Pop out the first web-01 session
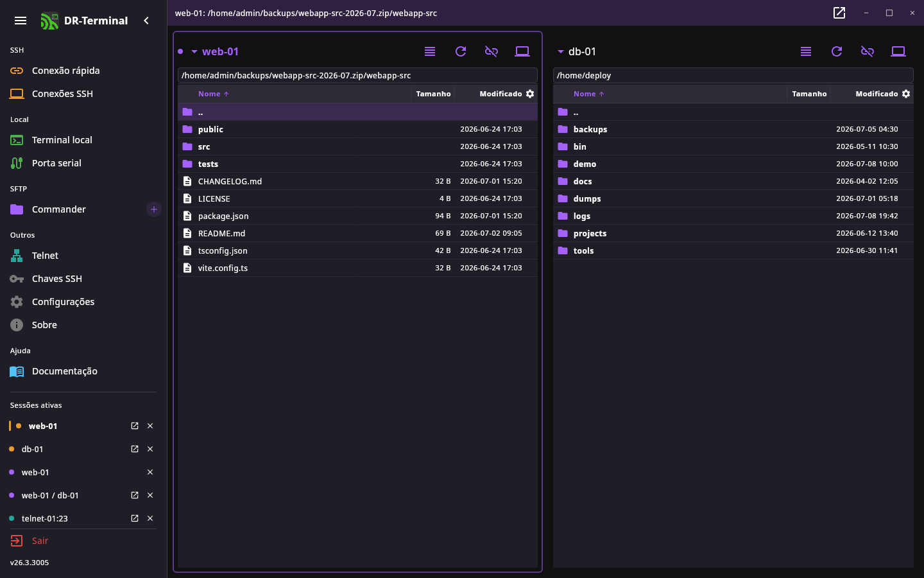This screenshot has height=578, width=924. (135, 426)
